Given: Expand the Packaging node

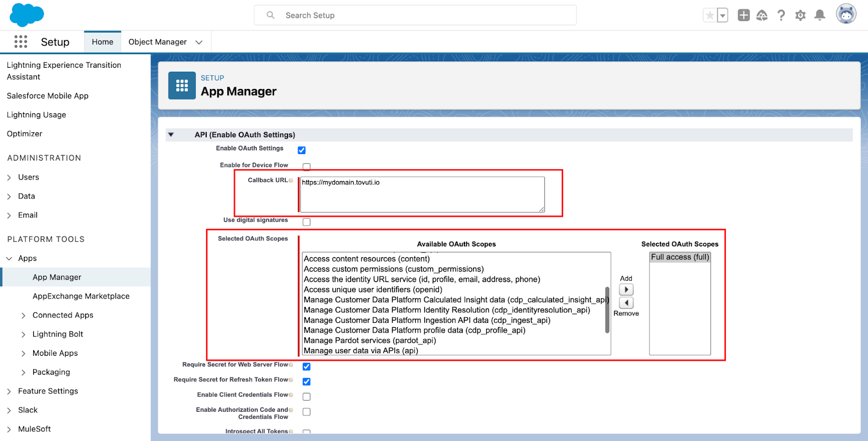Looking at the screenshot, I should coord(23,373).
